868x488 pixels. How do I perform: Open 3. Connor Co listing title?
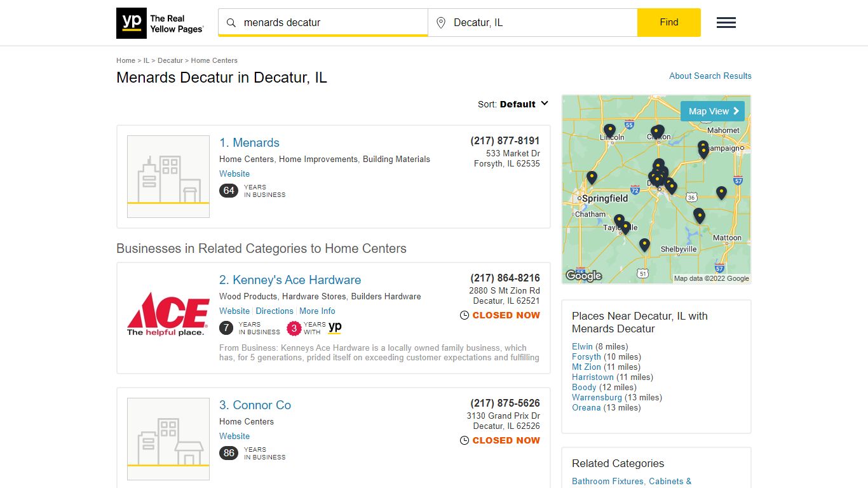click(255, 405)
